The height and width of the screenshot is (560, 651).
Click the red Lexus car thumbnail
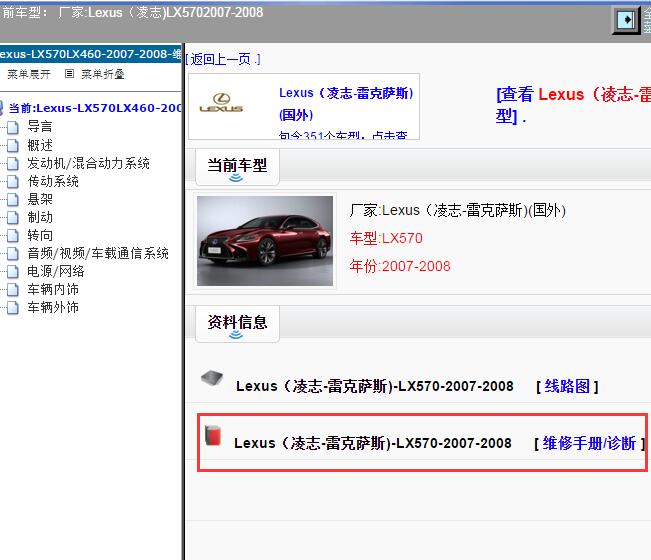[265, 241]
